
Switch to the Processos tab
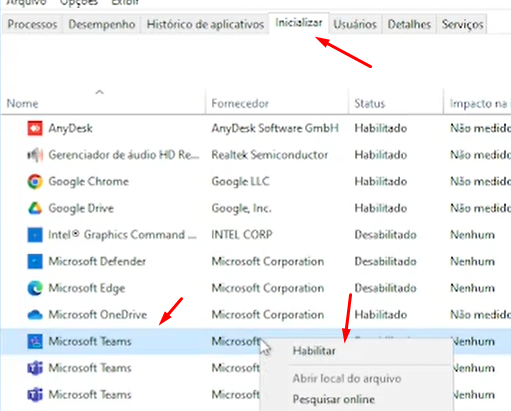32,24
